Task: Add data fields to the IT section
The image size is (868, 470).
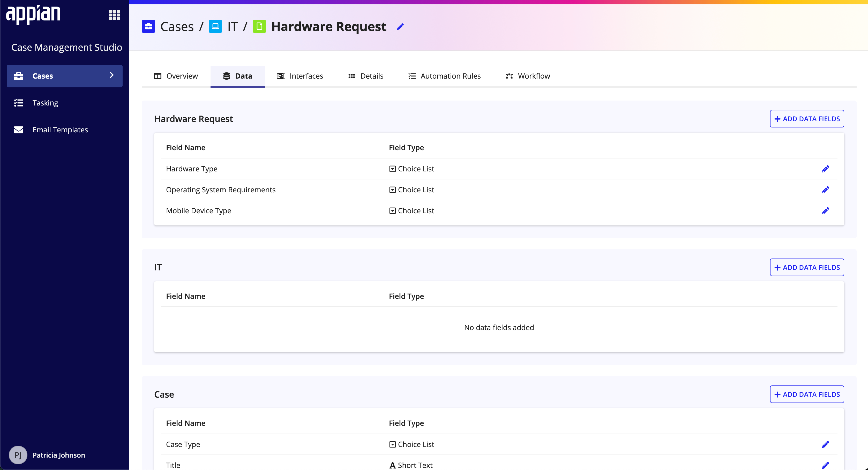Action: (807, 267)
